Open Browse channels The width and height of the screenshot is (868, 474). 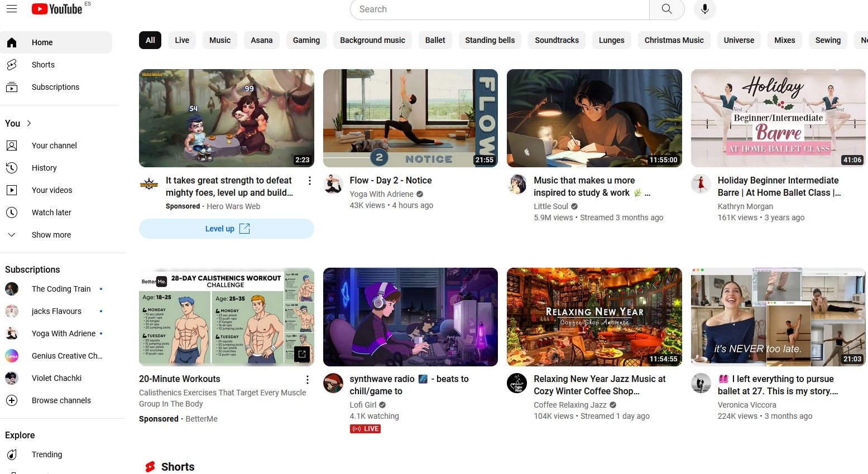pyautogui.click(x=61, y=400)
